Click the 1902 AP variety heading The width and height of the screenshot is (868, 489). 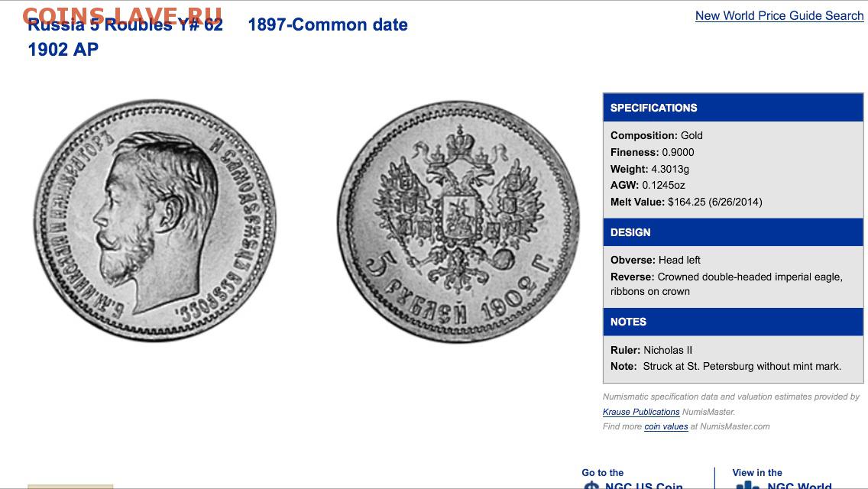(x=63, y=50)
